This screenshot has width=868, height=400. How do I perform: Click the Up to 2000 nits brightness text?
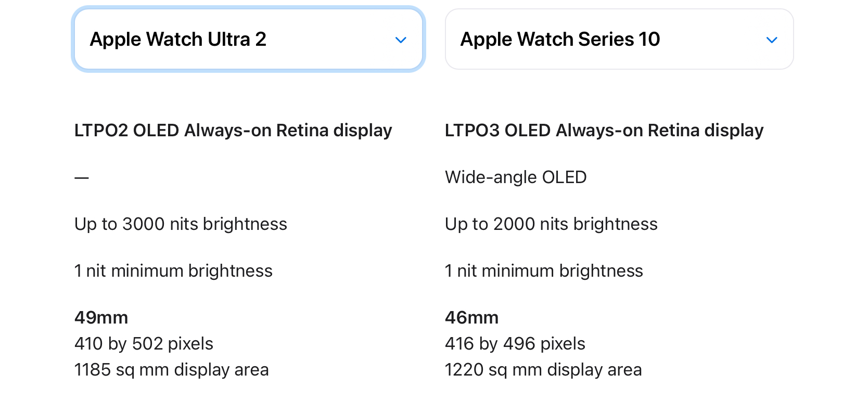point(551,224)
